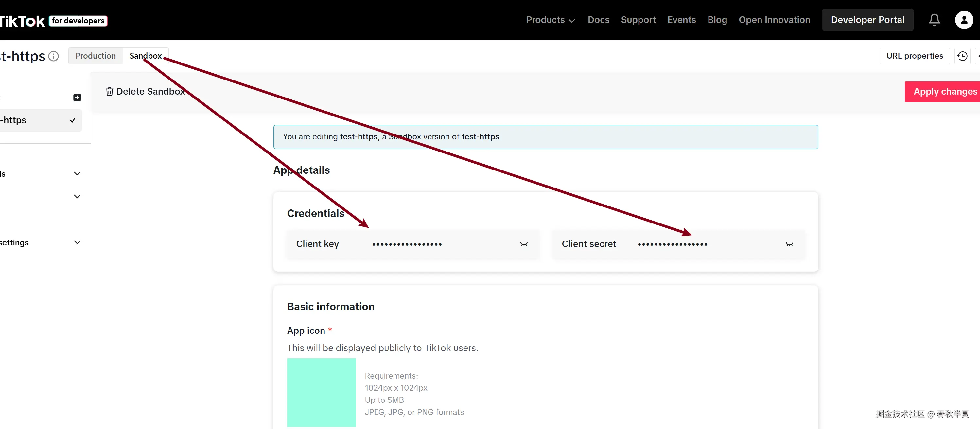
Task: Open the Docs page from the navigation
Action: (598, 20)
